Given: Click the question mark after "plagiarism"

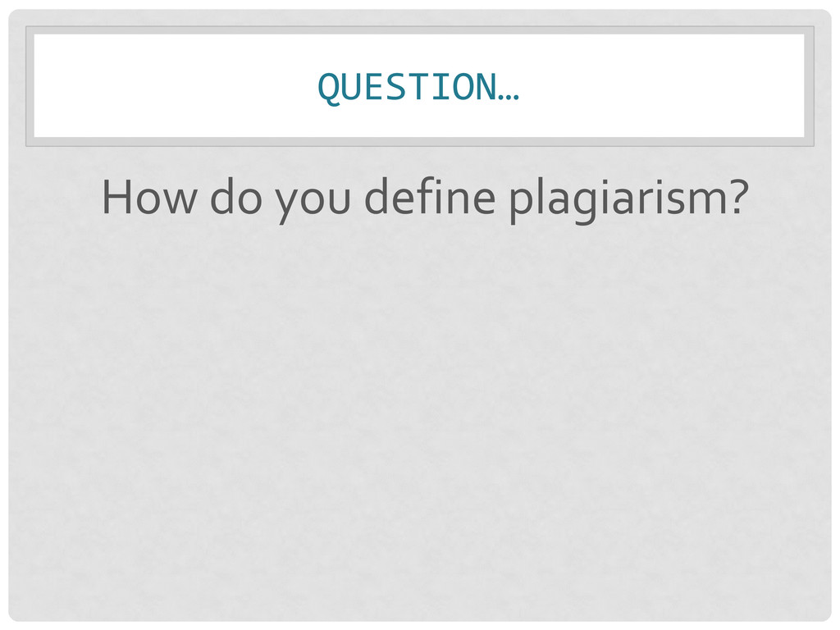Looking at the screenshot, I should (x=737, y=198).
